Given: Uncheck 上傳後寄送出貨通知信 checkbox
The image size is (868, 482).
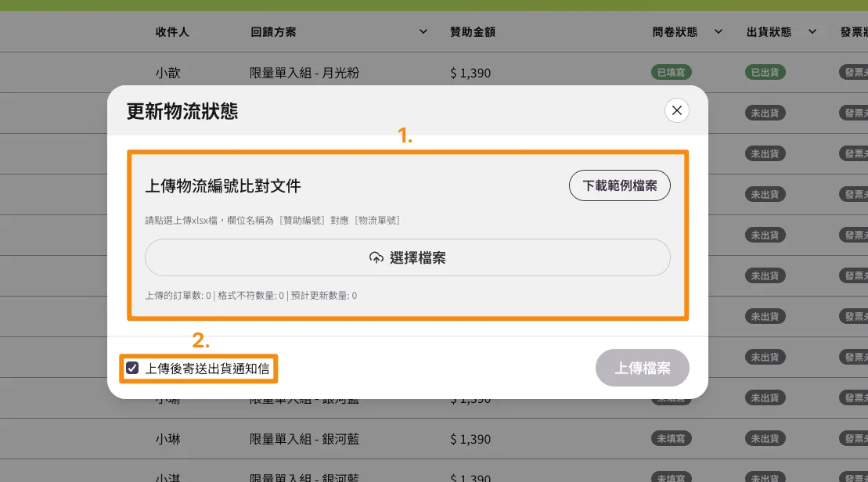Looking at the screenshot, I should tap(132, 368).
